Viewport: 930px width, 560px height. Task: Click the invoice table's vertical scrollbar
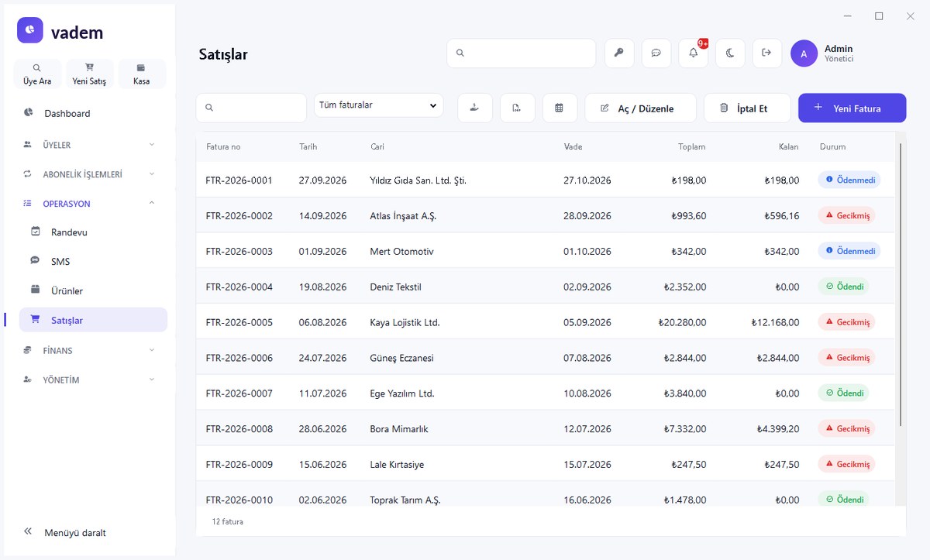click(x=900, y=284)
